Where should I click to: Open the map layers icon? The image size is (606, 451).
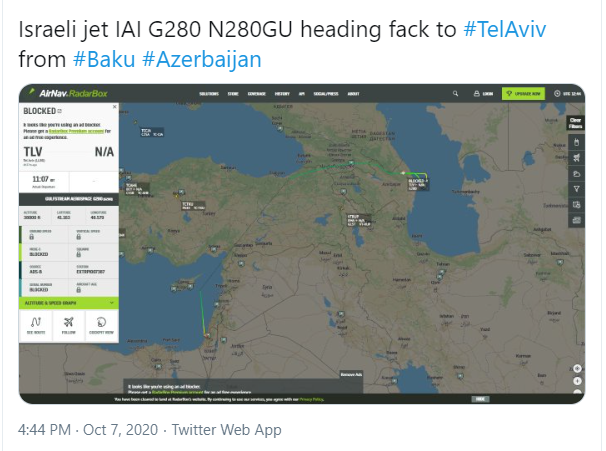[x=576, y=205]
